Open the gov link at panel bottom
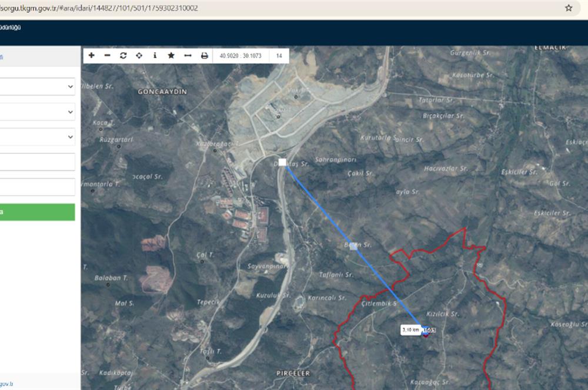This screenshot has width=588, height=390. [x=6, y=384]
